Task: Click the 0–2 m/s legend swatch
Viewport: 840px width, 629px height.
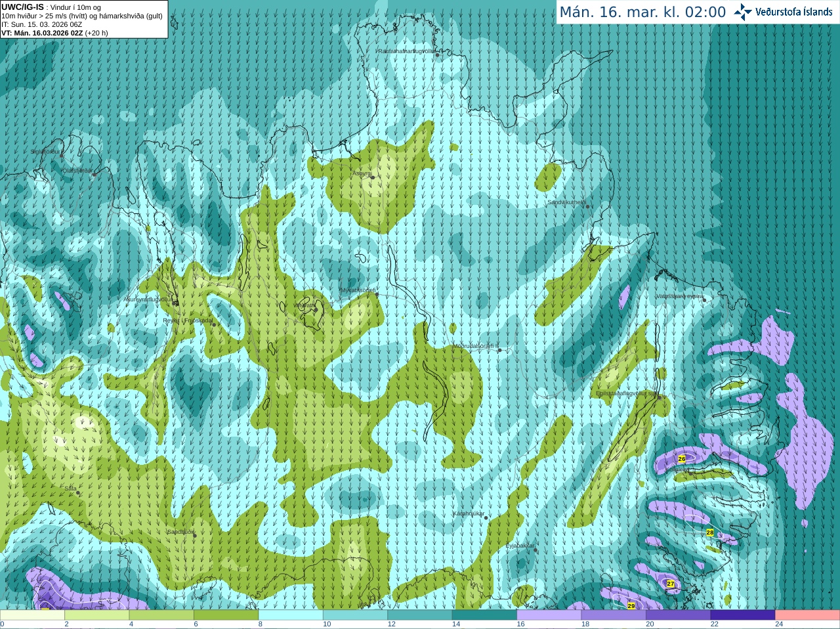Action: point(32,615)
